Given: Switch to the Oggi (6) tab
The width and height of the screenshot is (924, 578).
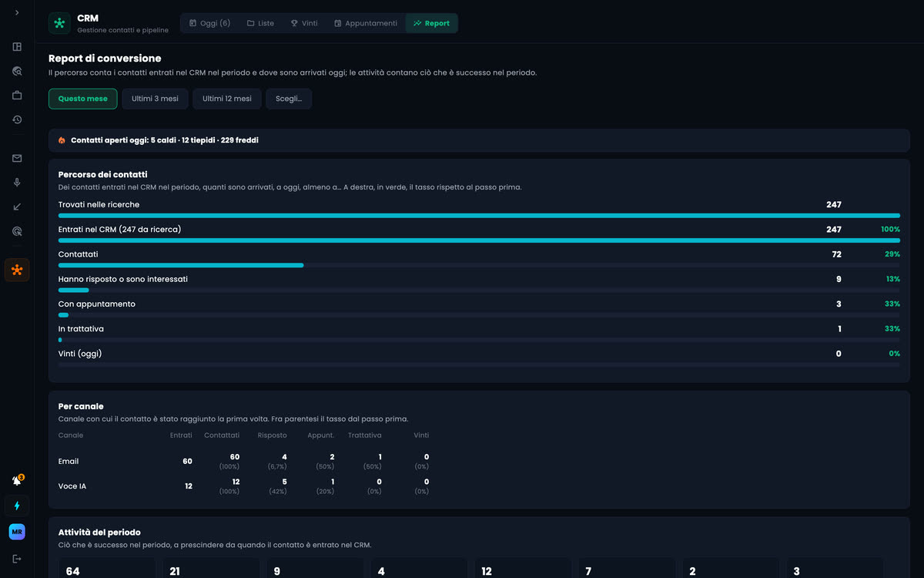Looking at the screenshot, I should pos(209,23).
